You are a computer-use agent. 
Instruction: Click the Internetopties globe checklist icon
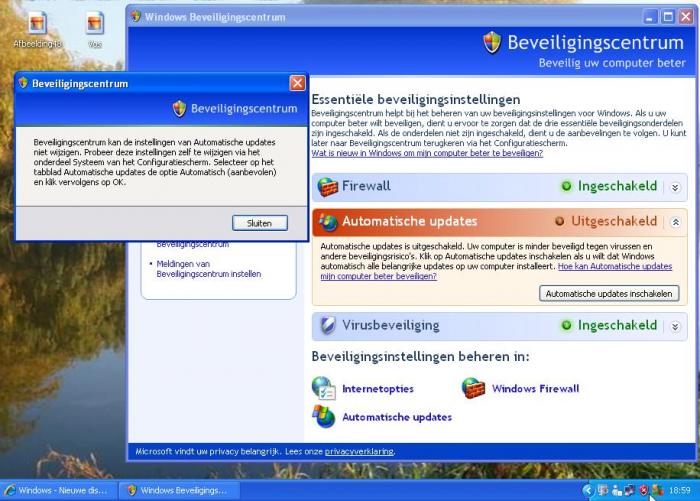(x=324, y=388)
